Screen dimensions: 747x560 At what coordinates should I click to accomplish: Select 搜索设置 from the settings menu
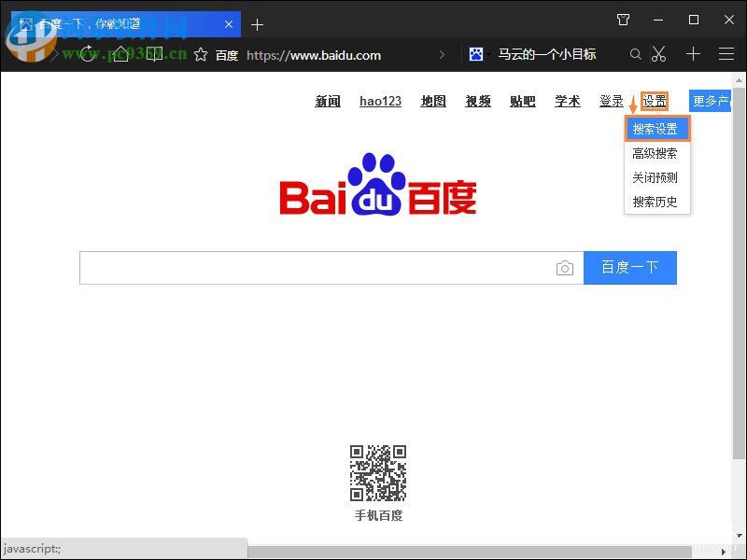pyautogui.click(x=656, y=127)
